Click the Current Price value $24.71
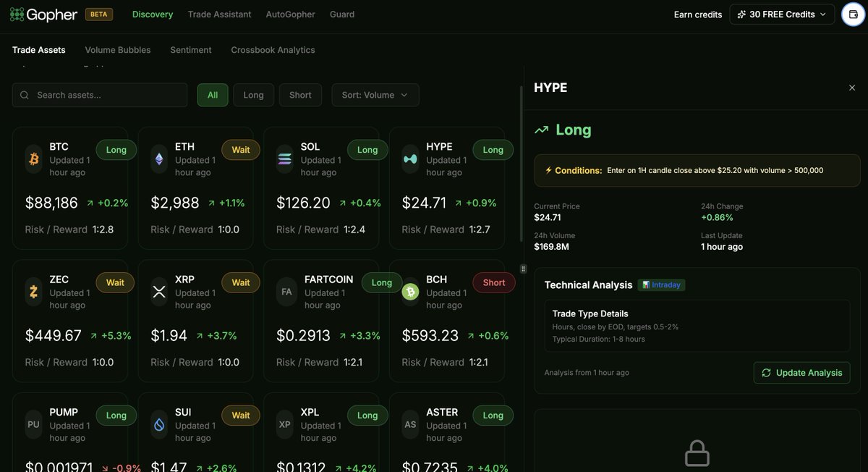This screenshot has width=868, height=472. pyautogui.click(x=548, y=217)
